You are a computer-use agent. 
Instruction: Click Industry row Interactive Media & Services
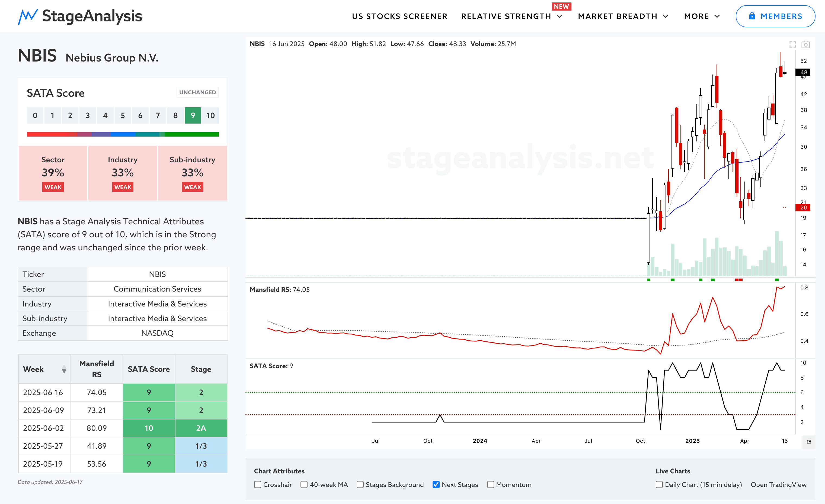coord(157,304)
